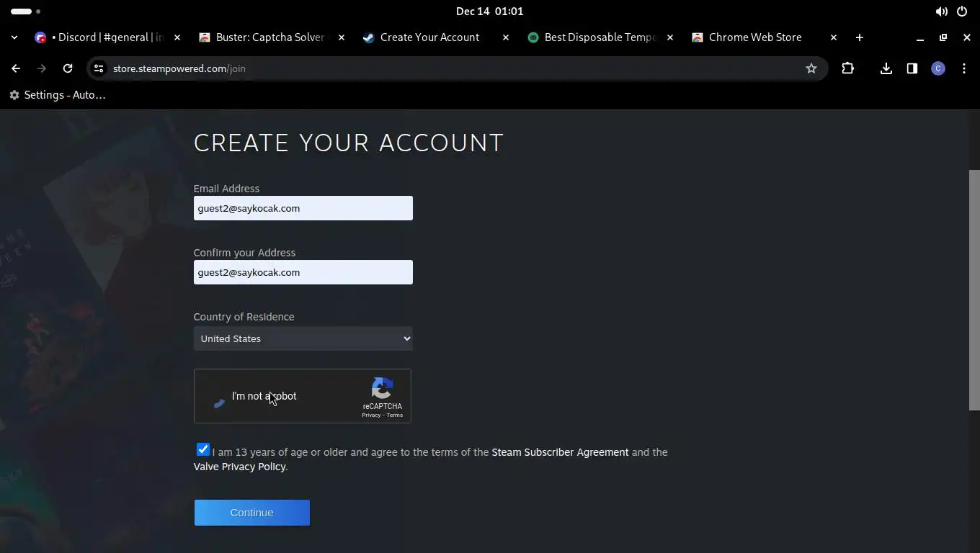The width and height of the screenshot is (980, 553).
Task: Go back to previous page
Action: click(x=16, y=68)
